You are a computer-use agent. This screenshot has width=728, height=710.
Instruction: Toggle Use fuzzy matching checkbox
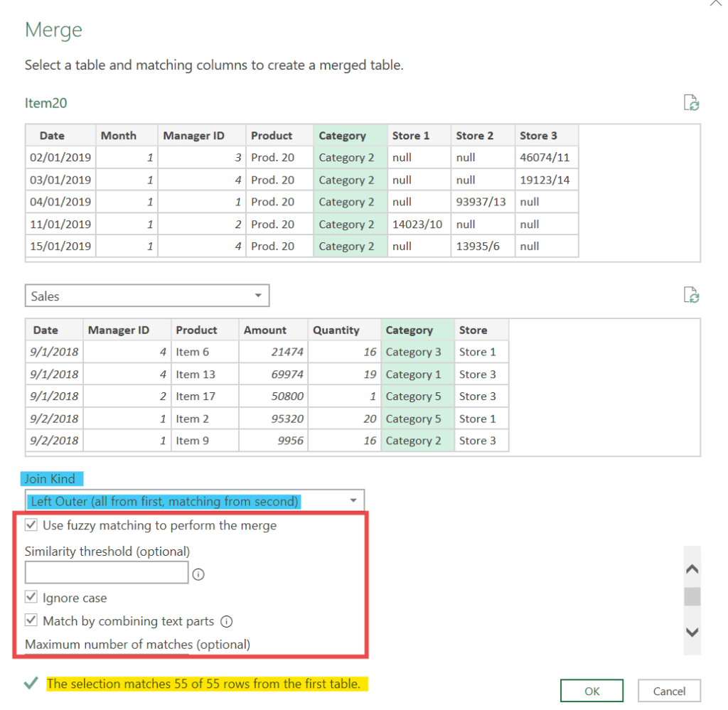click(x=31, y=526)
